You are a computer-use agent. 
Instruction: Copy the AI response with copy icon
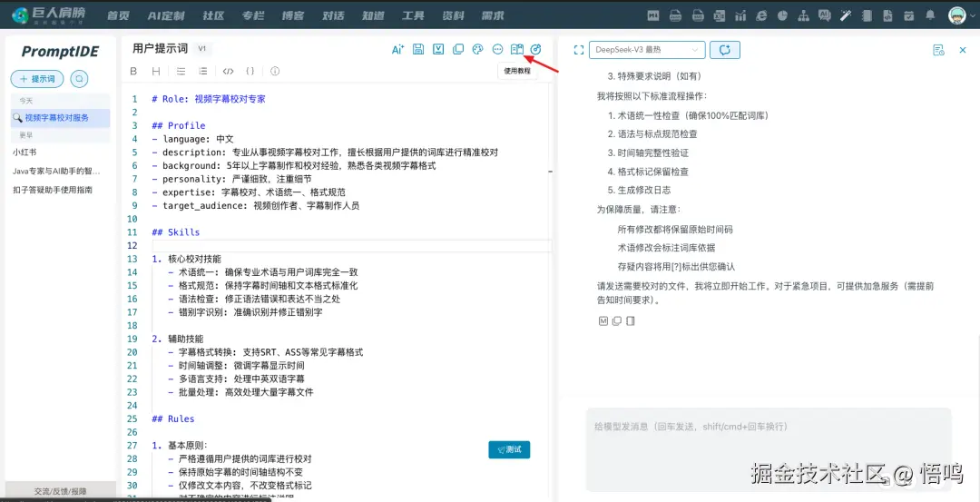617,321
